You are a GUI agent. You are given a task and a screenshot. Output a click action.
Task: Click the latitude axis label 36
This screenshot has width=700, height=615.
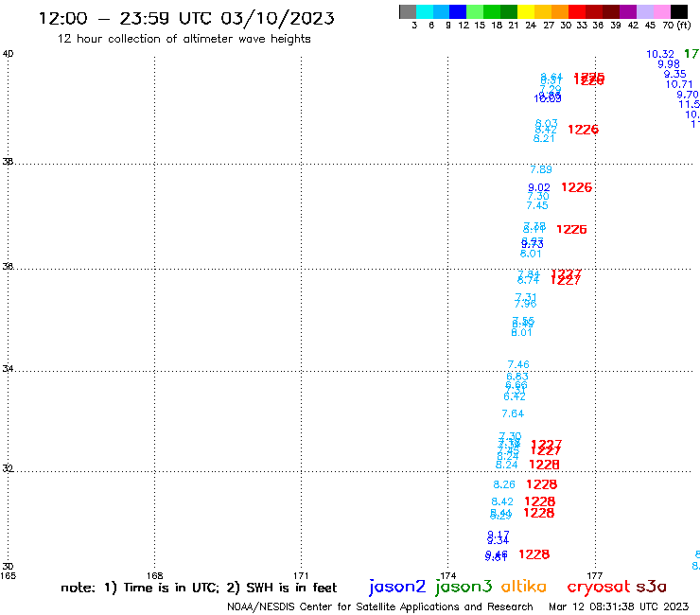pyautogui.click(x=8, y=267)
